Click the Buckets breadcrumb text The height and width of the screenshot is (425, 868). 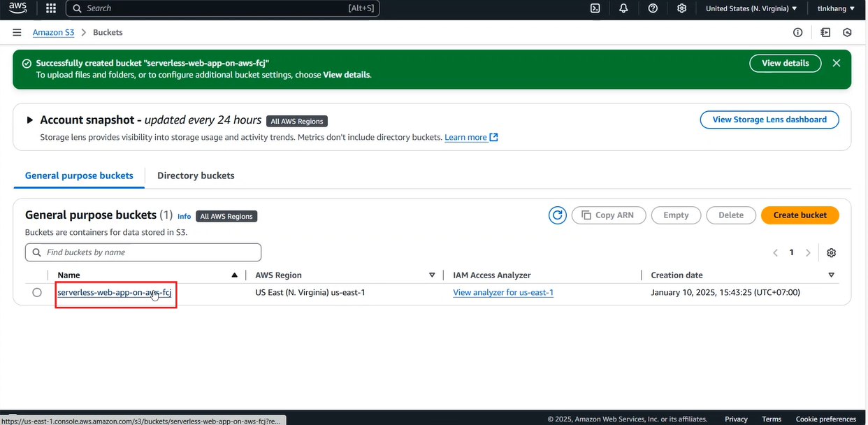click(108, 33)
